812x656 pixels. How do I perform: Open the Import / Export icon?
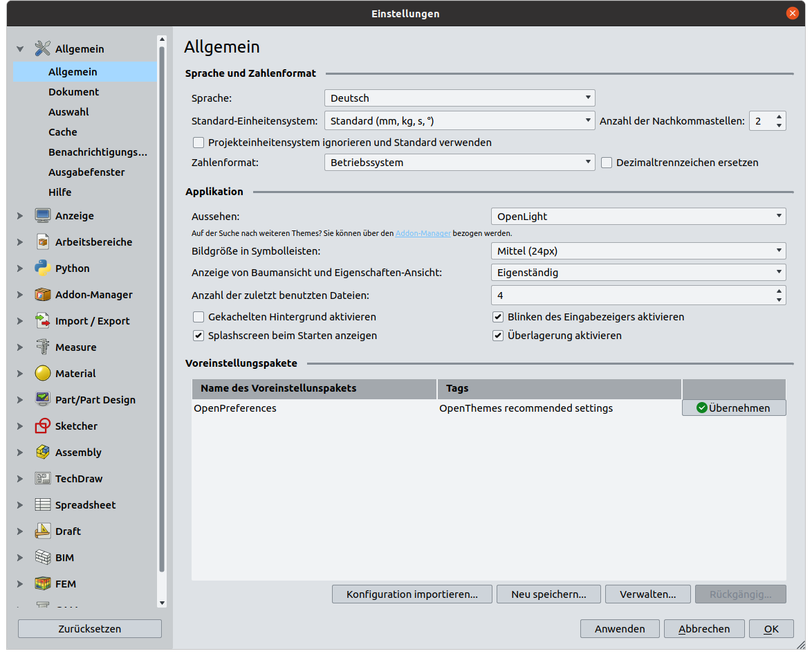coord(43,321)
